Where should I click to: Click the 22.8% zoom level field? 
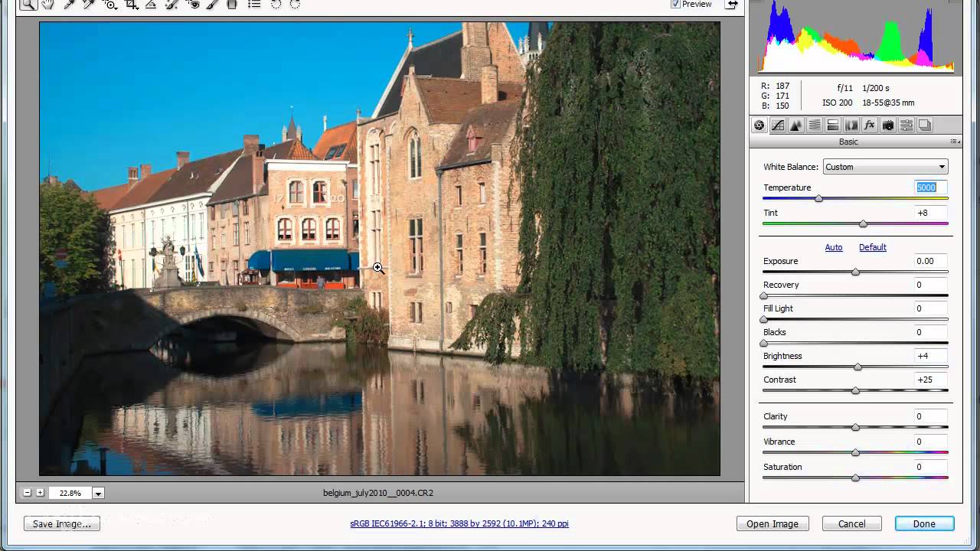70,494
